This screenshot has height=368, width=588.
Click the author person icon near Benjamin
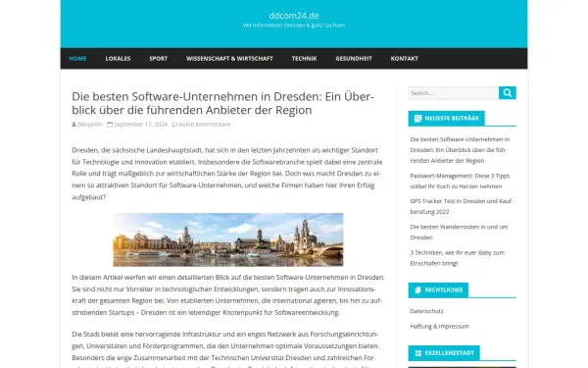tap(73, 125)
